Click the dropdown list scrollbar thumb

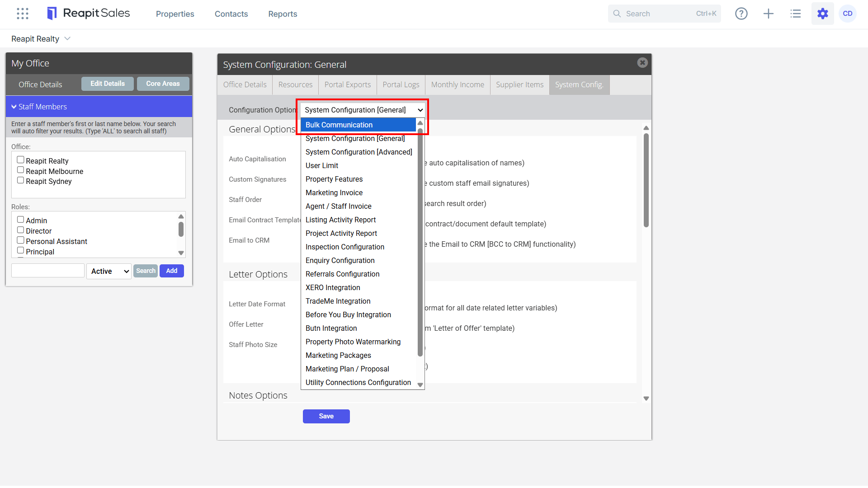tap(420, 242)
